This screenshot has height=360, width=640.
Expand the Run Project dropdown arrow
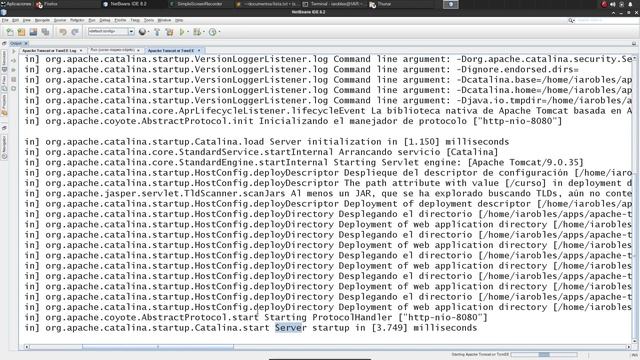(188, 32)
